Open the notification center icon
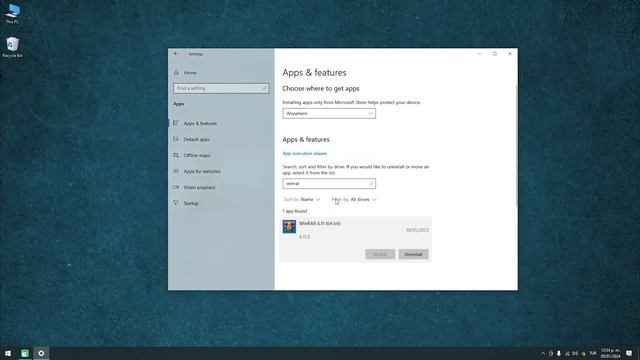 point(629,353)
